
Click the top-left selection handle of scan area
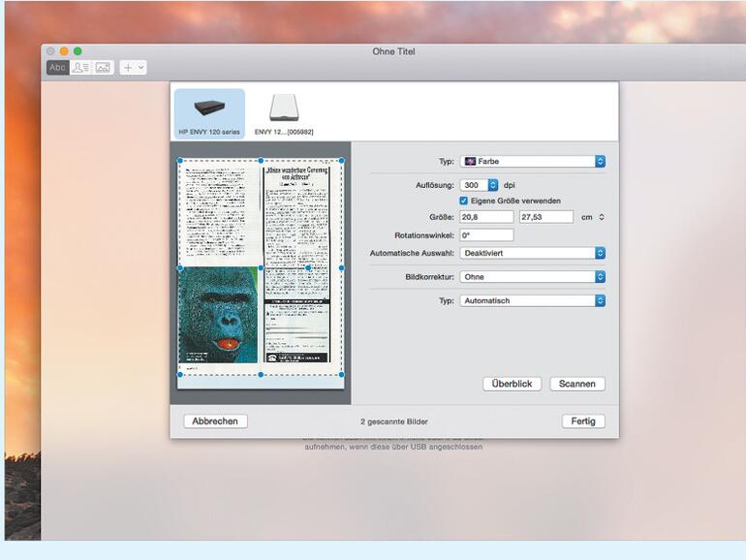[x=179, y=161]
